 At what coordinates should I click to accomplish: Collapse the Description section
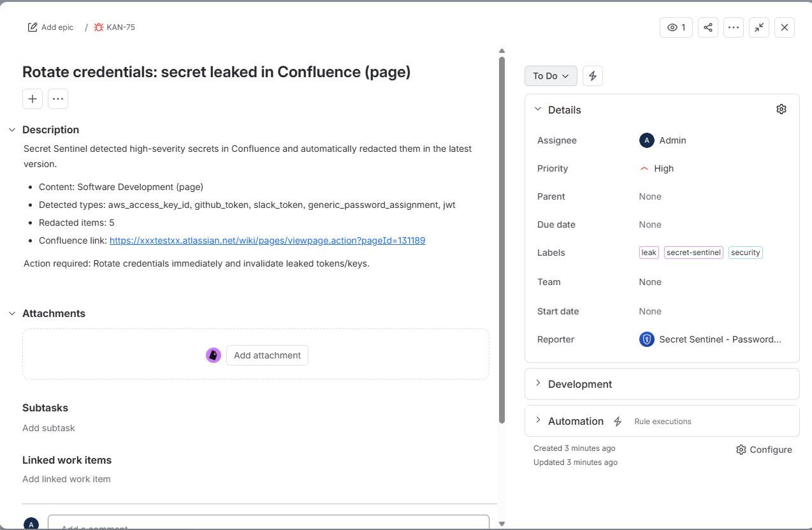pos(12,129)
